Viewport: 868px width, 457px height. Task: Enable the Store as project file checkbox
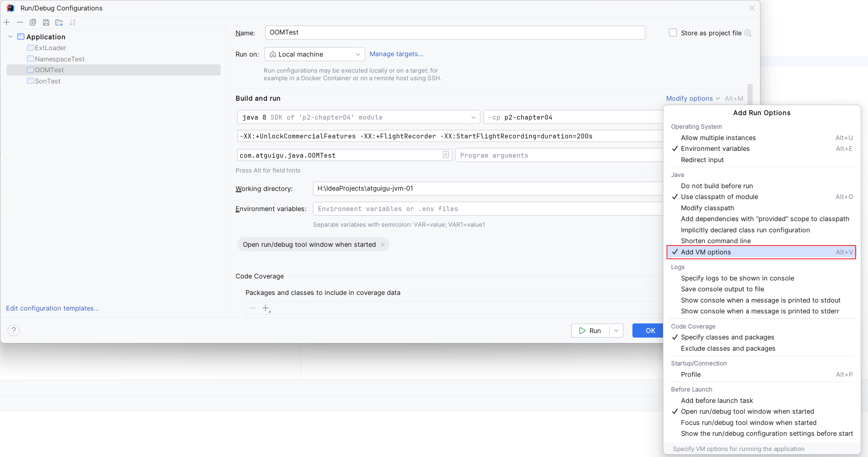pos(673,33)
